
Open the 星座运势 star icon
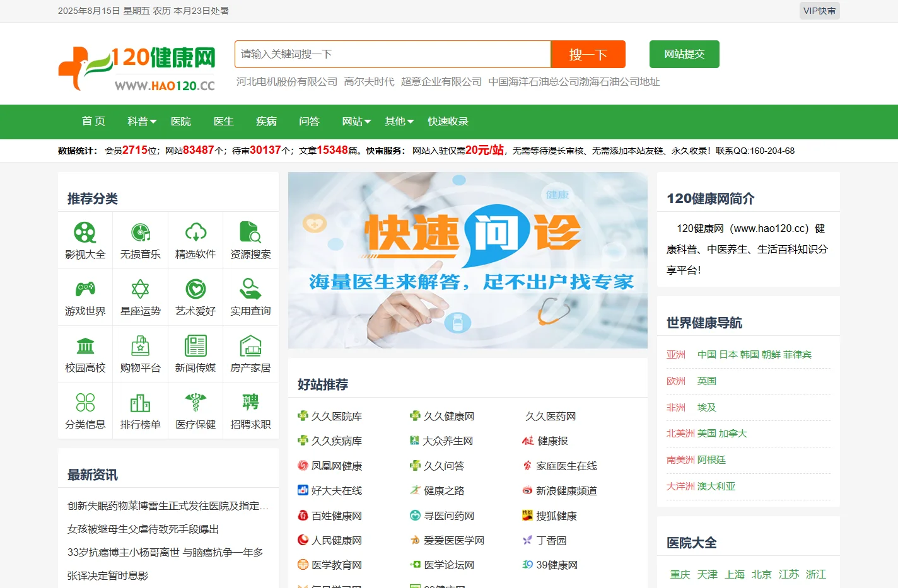pos(140,289)
